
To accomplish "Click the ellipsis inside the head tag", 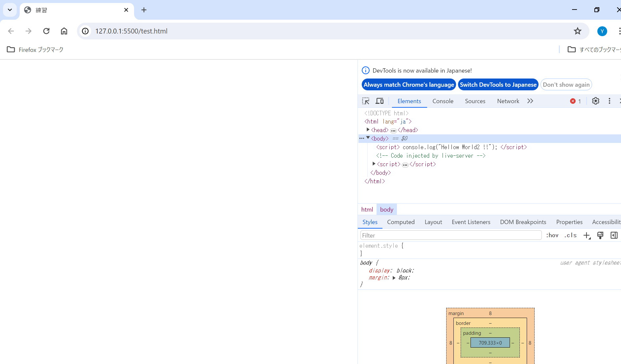I will tap(393, 131).
